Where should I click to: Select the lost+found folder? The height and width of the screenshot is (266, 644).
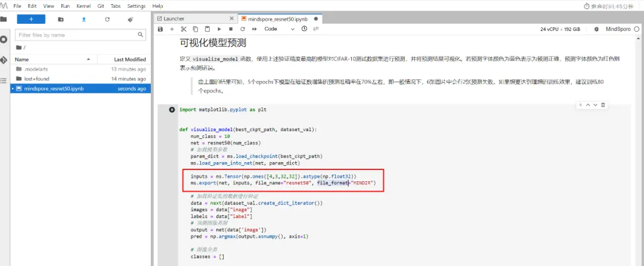click(x=36, y=79)
